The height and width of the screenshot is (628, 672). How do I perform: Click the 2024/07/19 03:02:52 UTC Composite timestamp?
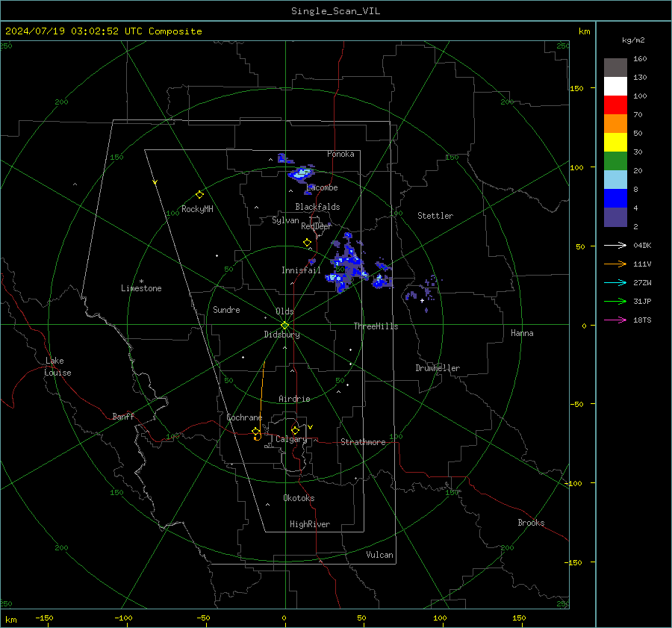103,31
